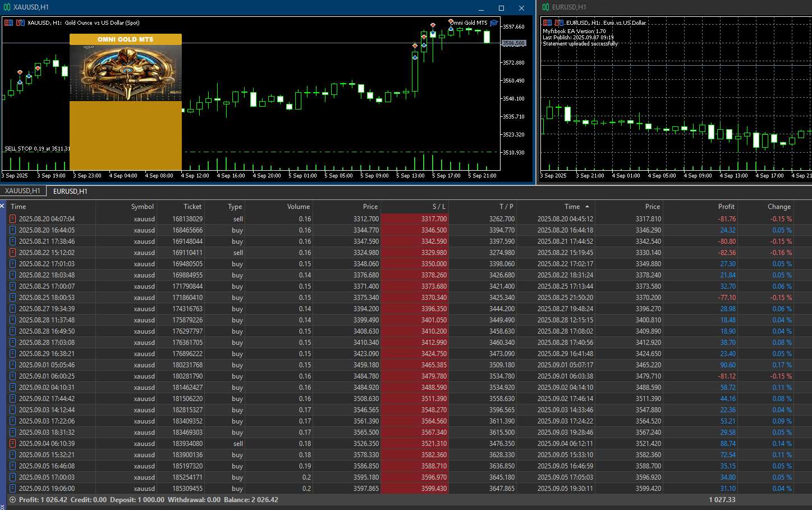This screenshot has height=510, width=812.
Task: Click the 3586.500 current price marker on XAUUSD scale
Action: [513, 43]
